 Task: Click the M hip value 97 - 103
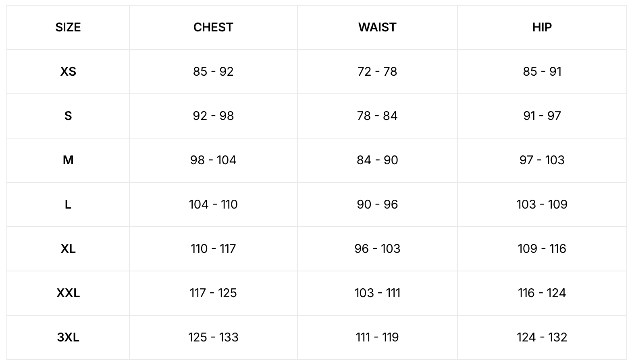pyautogui.click(x=542, y=160)
